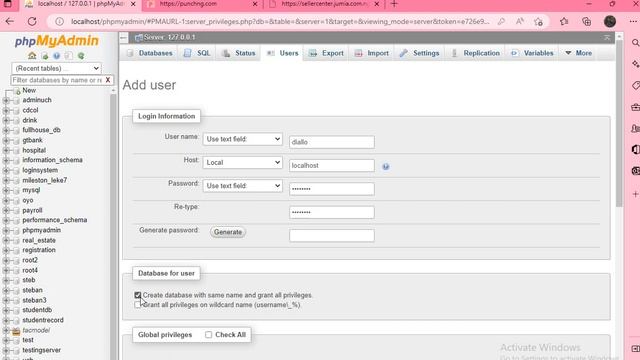Open the New database link in tree
This screenshot has height=360, width=640.
(x=29, y=90)
